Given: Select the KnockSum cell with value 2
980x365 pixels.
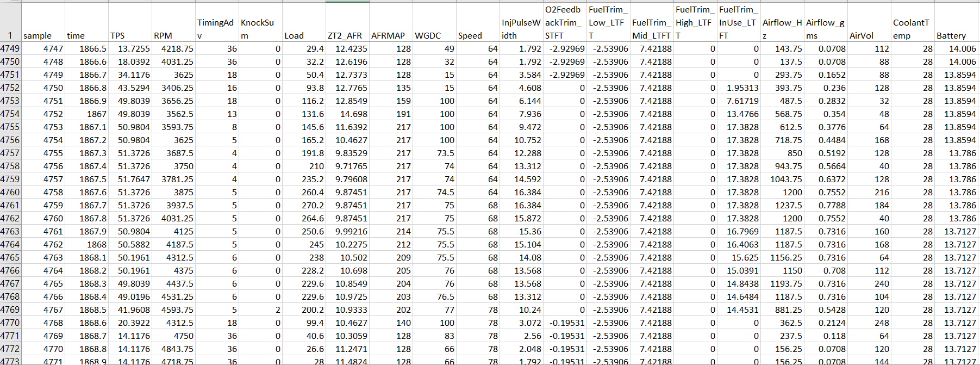Looking at the screenshot, I should 260,310.
